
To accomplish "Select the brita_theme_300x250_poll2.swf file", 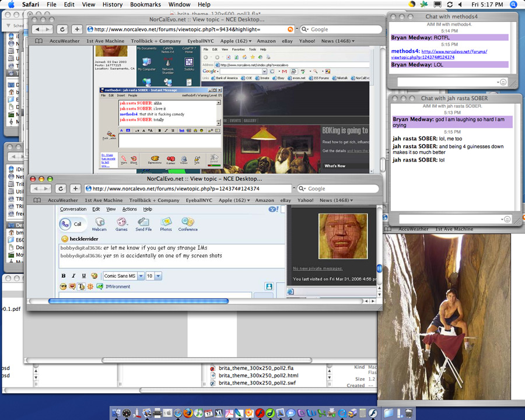I will 257,383.
